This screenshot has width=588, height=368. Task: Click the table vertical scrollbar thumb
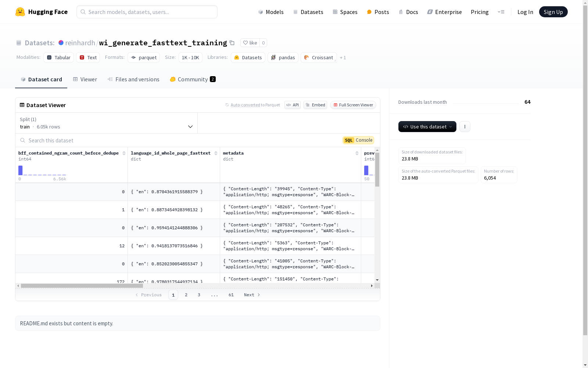click(377, 170)
